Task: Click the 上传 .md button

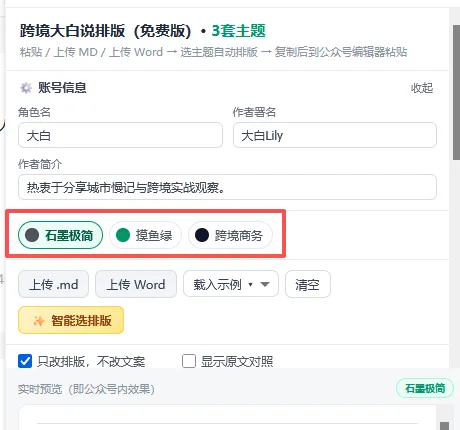Action: click(x=53, y=284)
